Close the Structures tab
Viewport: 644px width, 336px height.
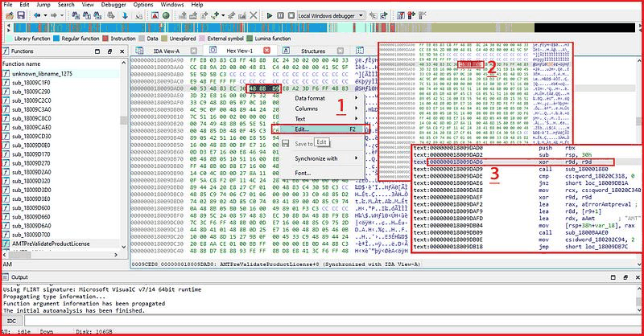340,51
